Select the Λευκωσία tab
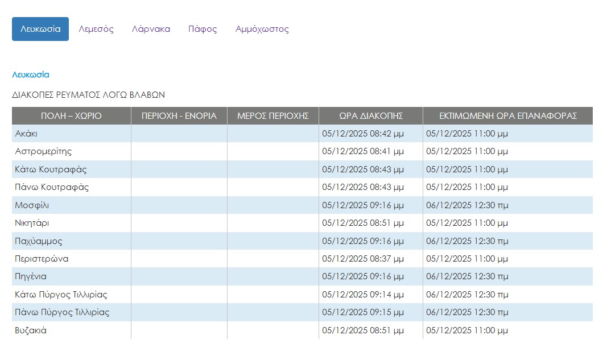The image size is (607, 364). point(40,29)
